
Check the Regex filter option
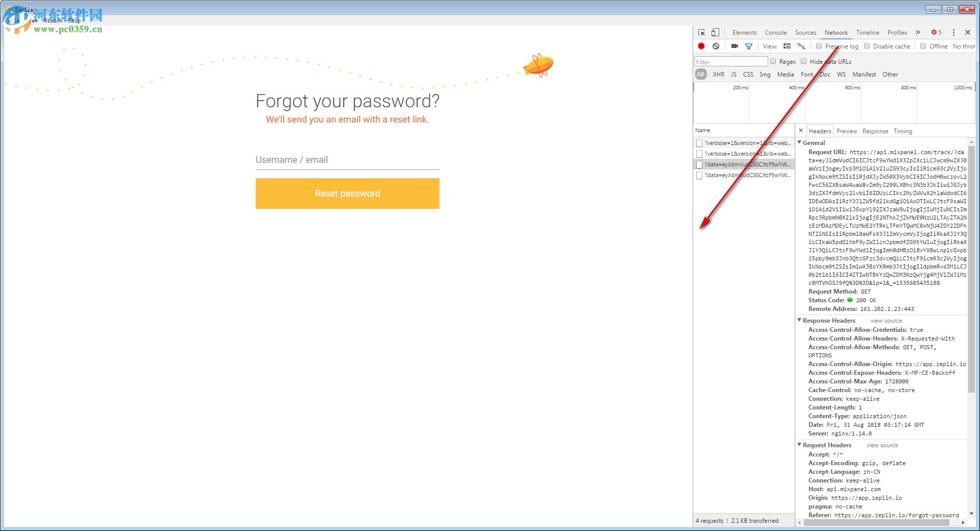pyautogui.click(x=773, y=61)
